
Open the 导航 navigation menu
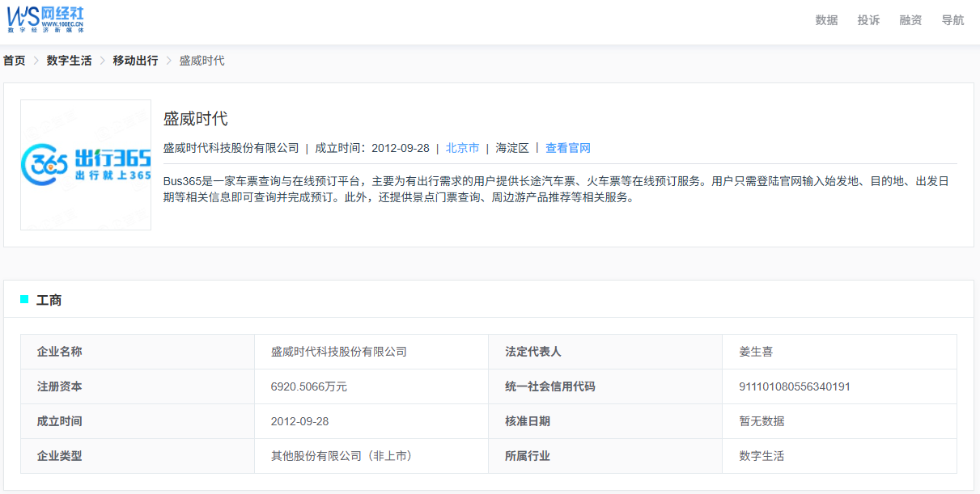pos(952,20)
